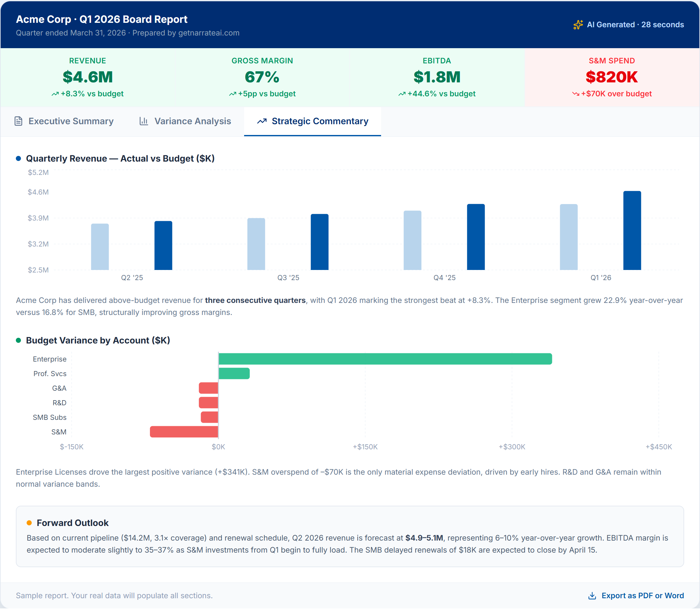Switch to the Variance Analysis tab
The image size is (700, 609).
click(x=185, y=121)
